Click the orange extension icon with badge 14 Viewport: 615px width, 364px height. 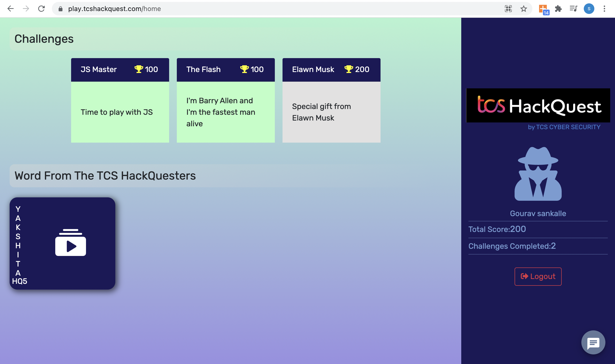point(543,9)
